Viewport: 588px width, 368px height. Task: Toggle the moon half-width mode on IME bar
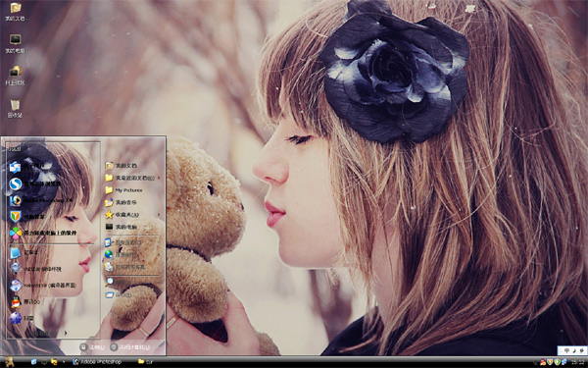pos(574,350)
